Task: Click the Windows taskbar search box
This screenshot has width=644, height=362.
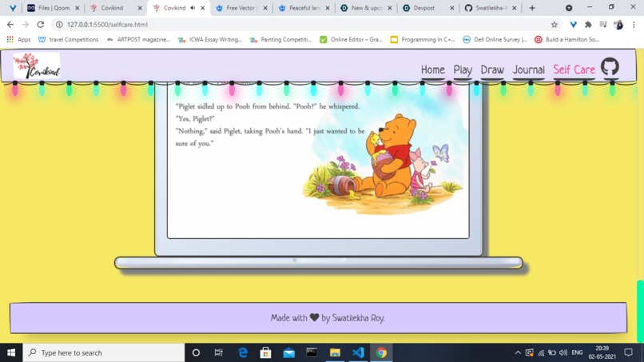Action: pos(104,352)
